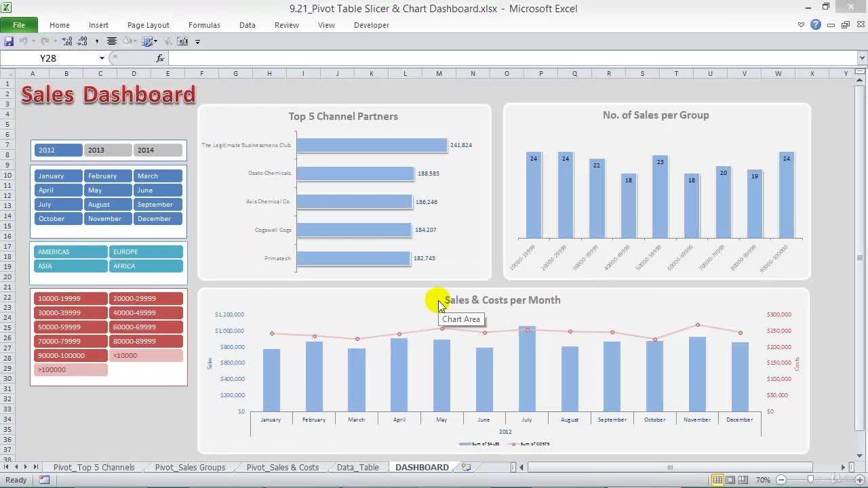Image resolution: width=868 pixels, height=488 pixels.
Task: Go to previous sheet with navigation arrow
Action: pyautogui.click(x=16, y=467)
